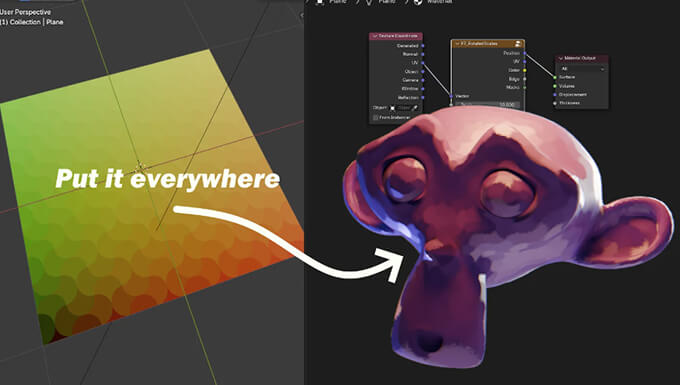Collapse the Texture Coordinate node header arrow
Image resolution: width=680 pixels, height=385 pixels.
pyautogui.click(x=375, y=36)
